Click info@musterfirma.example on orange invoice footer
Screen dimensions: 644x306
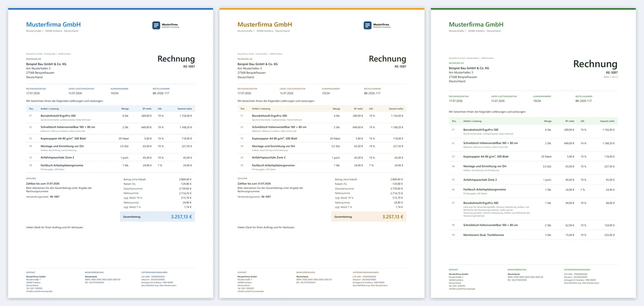251,291
